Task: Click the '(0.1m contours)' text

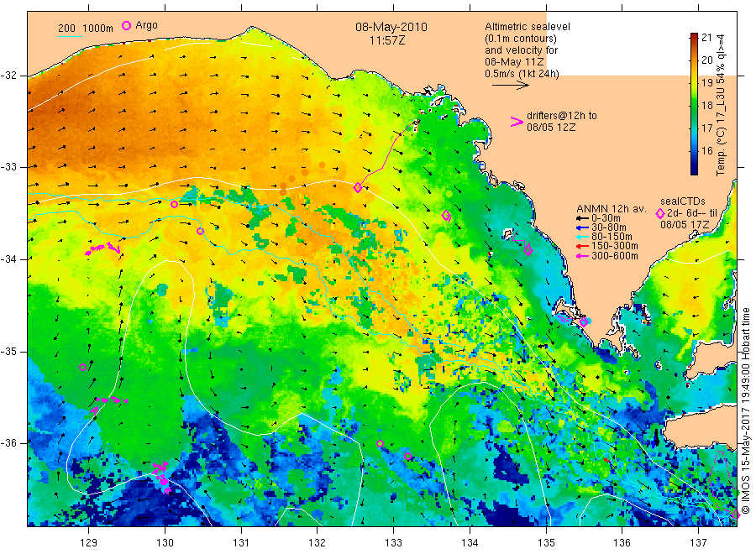Action: (x=521, y=39)
